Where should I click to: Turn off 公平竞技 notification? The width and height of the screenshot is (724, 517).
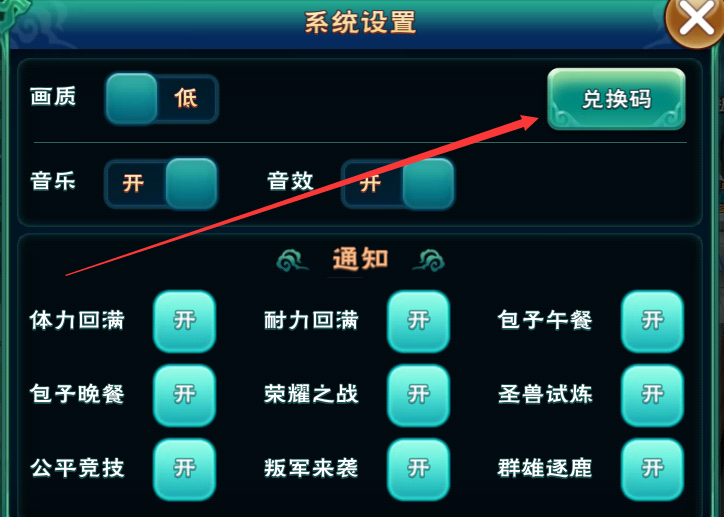pyautogui.click(x=184, y=469)
